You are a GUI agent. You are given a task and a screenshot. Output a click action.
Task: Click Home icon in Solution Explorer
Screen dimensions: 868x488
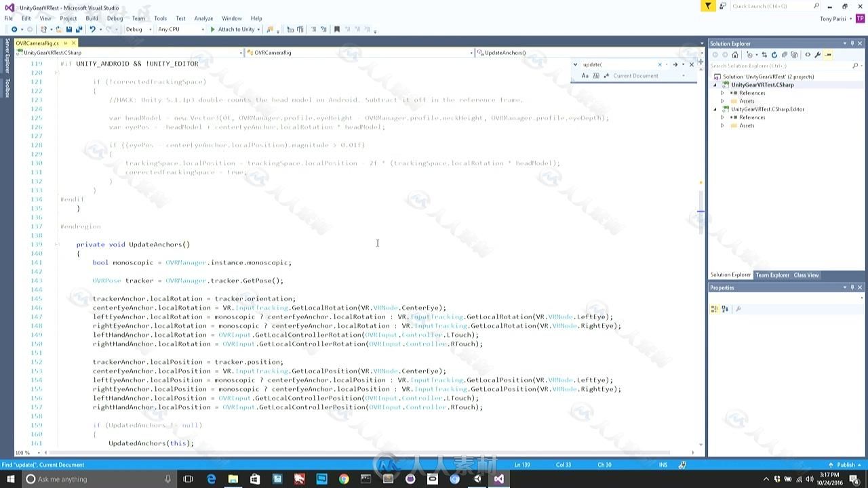click(x=735, y=55)
